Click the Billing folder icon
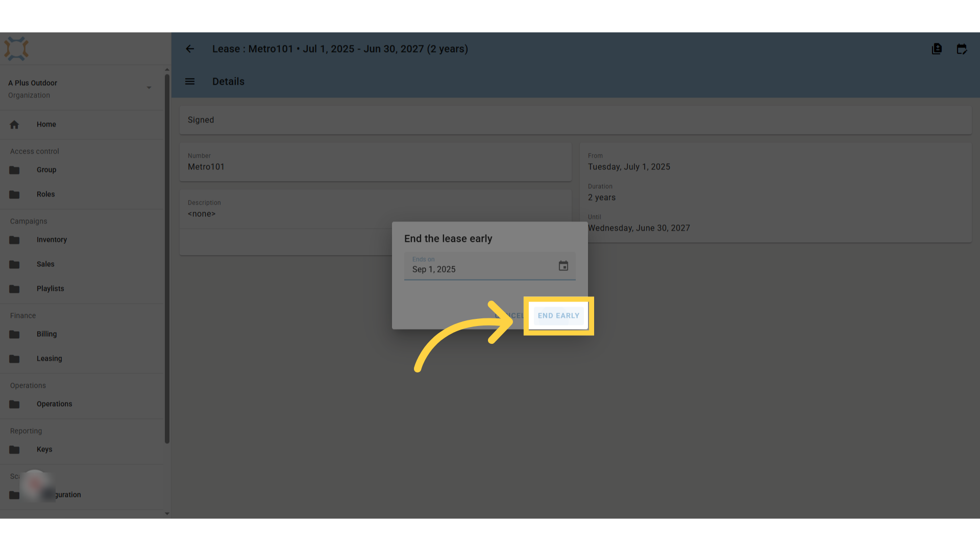The image size is (980, 551). coord(14,334)
